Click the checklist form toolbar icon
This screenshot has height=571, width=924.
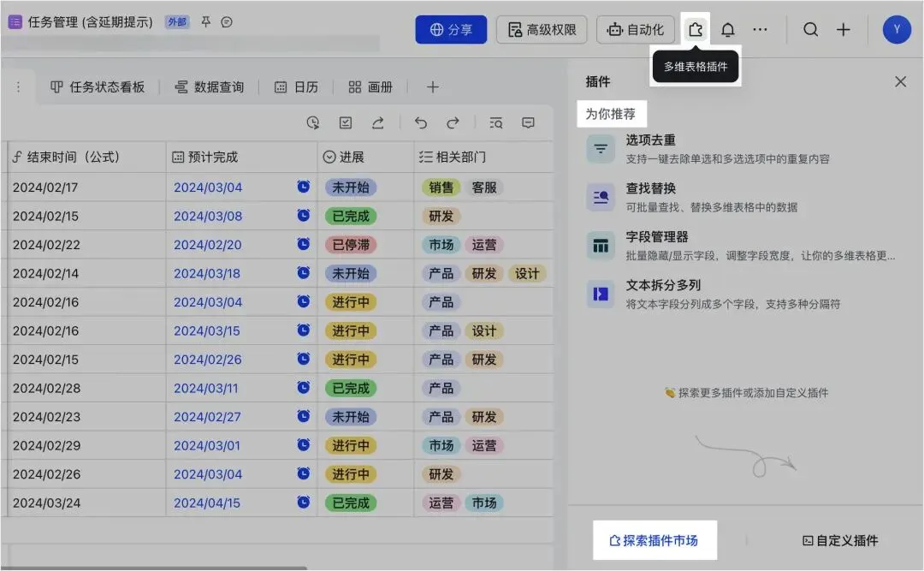[346, 122]
